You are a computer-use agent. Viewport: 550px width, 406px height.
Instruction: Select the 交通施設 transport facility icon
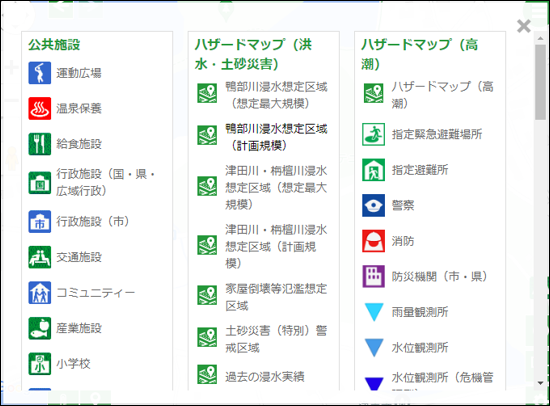[x=40, y=257]
